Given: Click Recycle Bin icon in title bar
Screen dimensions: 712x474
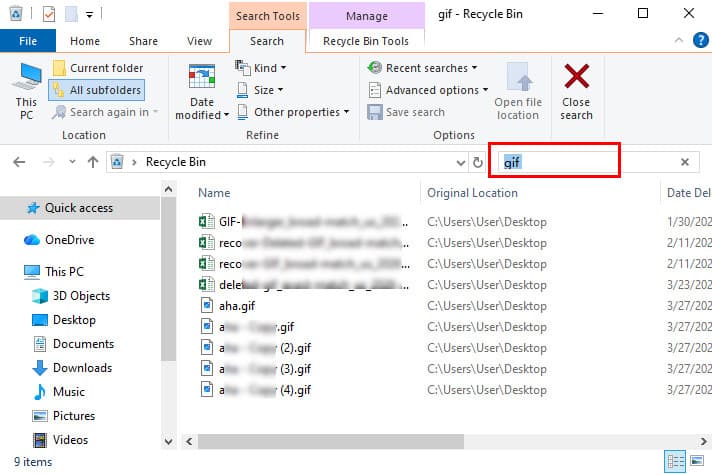Looking at the screenshot, I should [16, 14].
